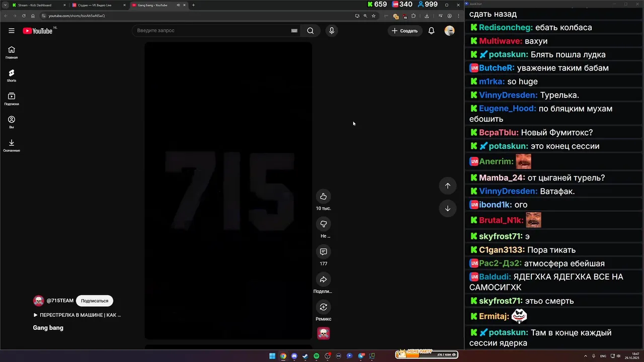Open Chrome from the taskbar
The width and height of the screenshot is (644, 362).
coord(283,356)
